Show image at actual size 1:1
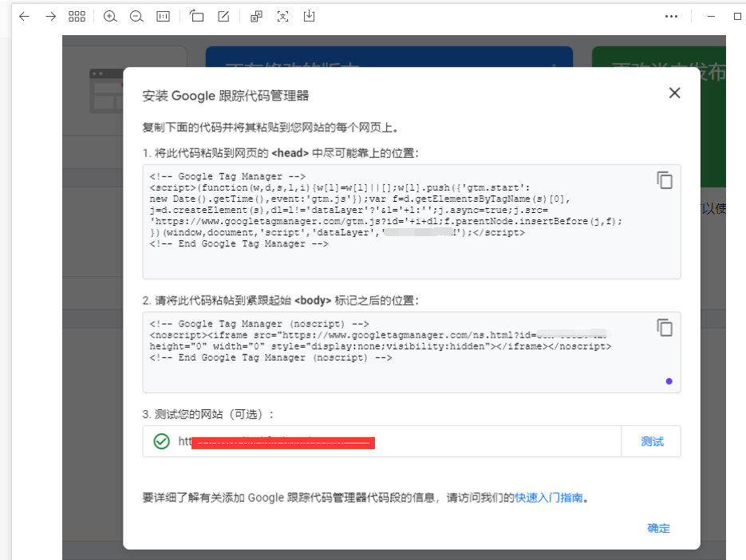This screenshot has height=560, width=746. coord(164,17)
